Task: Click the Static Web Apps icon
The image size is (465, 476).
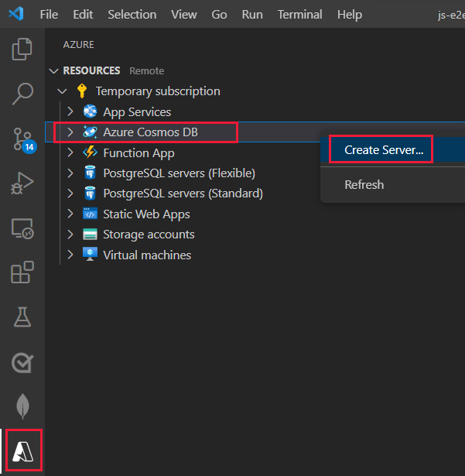Action: tap(91, 214)
